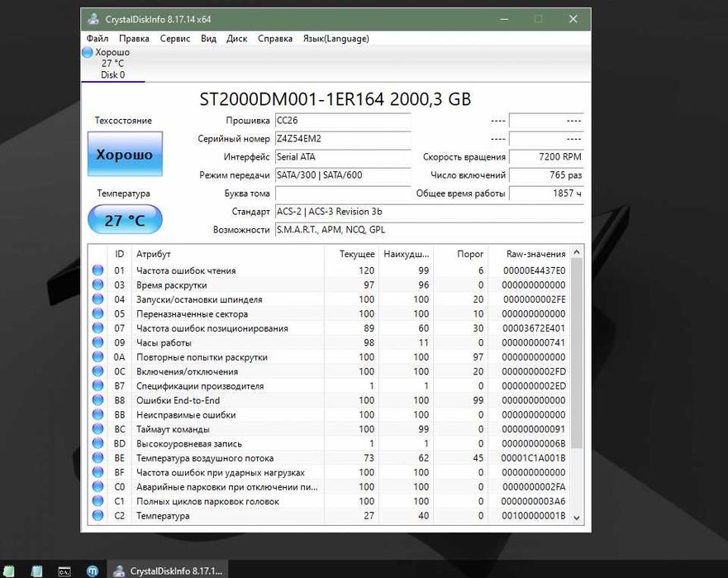The height and width of the screenshot is (578, 728).
Task: Open the blue notepad icon in taskbar
Action: point(36,571)
